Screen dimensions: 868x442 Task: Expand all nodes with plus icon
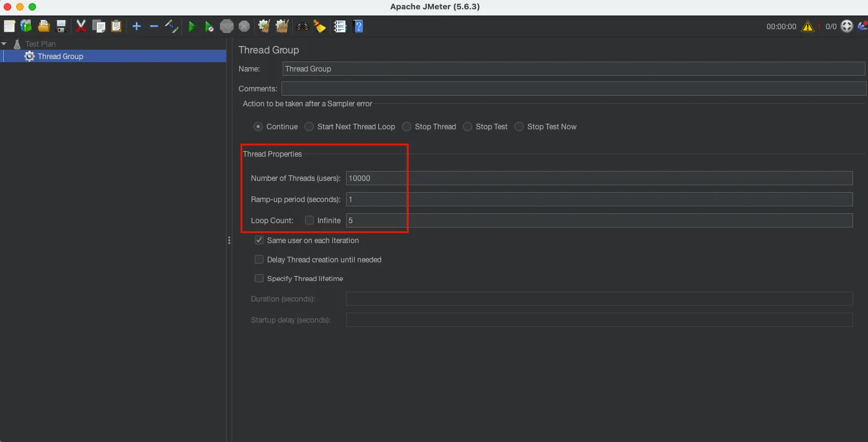[x=137, y=26]
